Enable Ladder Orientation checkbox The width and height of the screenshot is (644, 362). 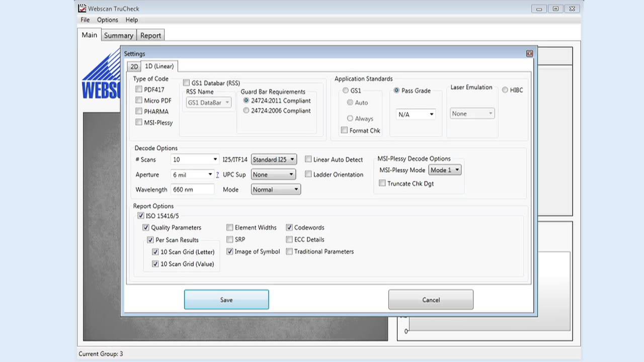(308, 174)
